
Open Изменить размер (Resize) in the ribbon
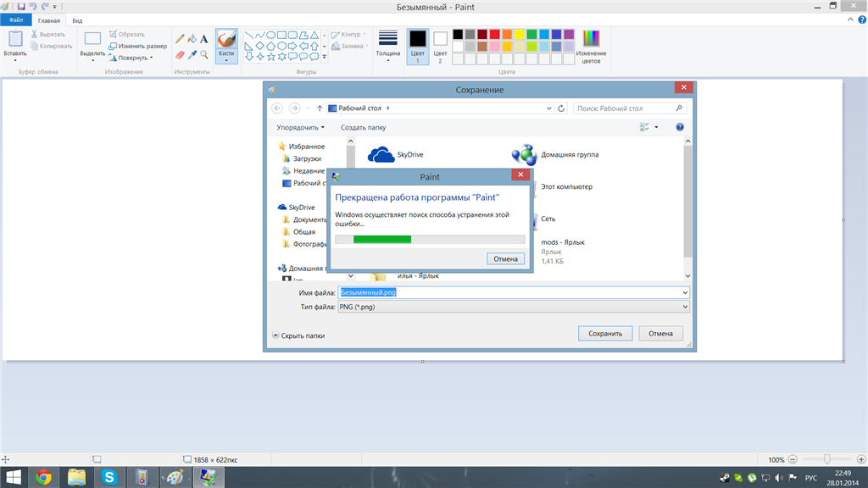[138, 46]
